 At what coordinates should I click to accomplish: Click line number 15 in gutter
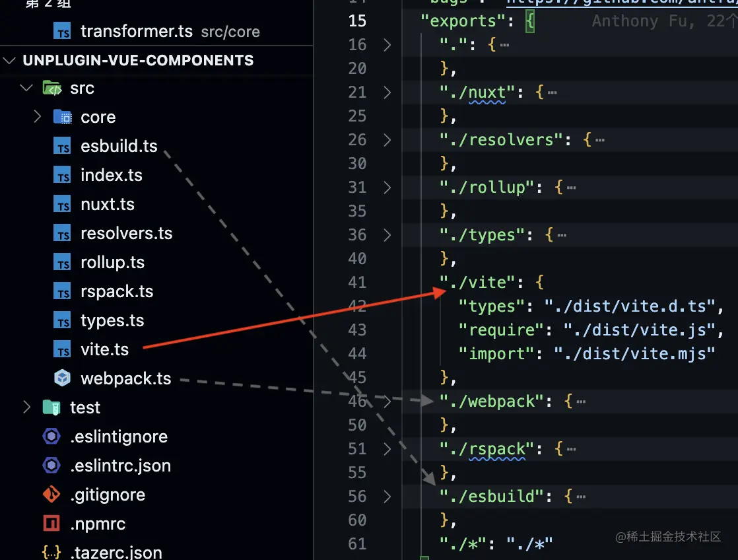point(357,21)
